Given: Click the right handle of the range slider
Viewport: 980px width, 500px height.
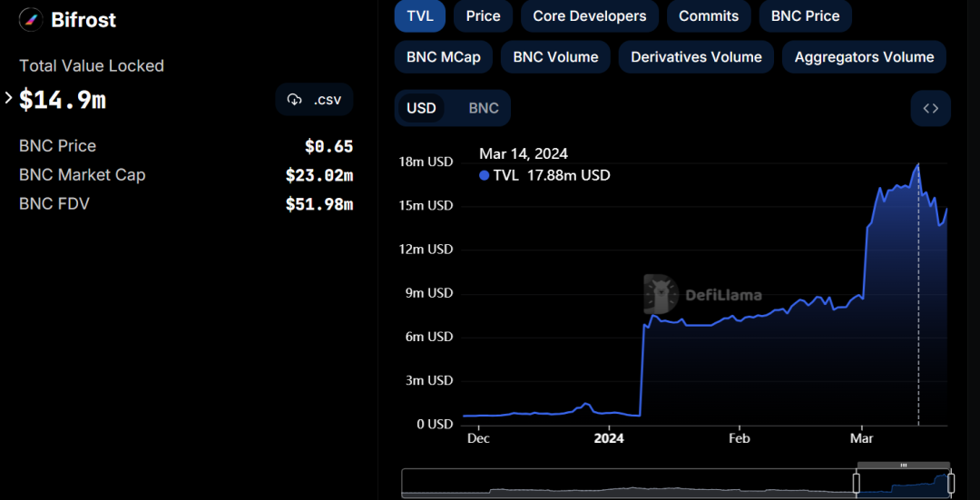Looking at the screenshot, I should click(x=951, y=483).
